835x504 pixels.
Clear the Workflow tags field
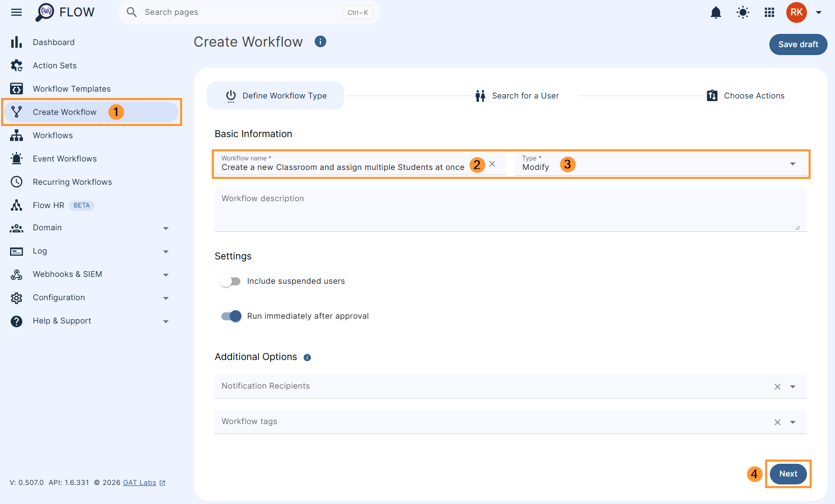[x=777, y=422]
